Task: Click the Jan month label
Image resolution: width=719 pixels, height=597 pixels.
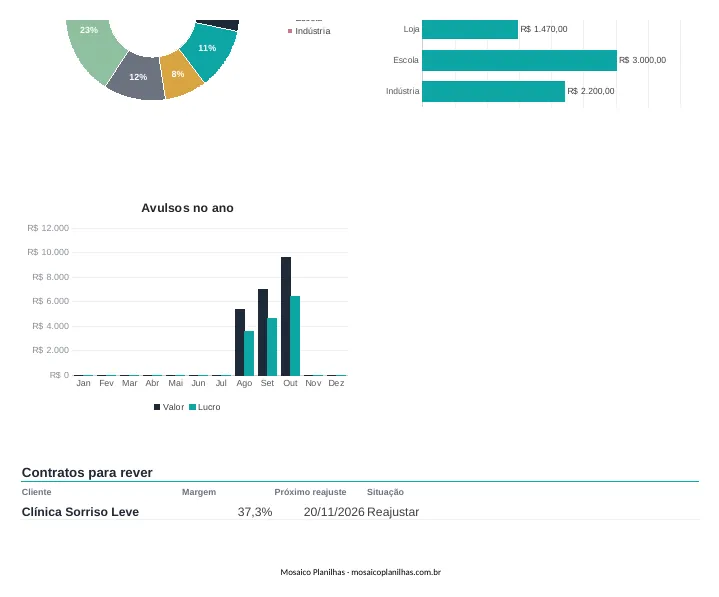Action: [83, 383]
